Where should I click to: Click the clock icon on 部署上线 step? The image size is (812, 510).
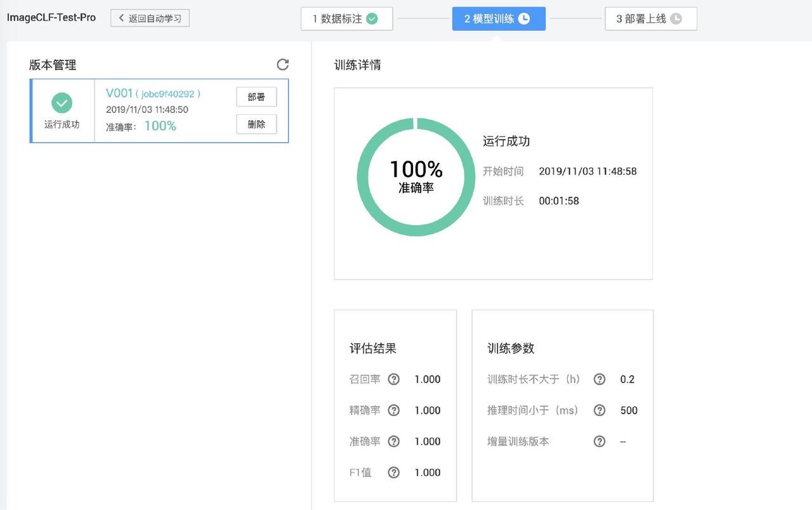676,19
